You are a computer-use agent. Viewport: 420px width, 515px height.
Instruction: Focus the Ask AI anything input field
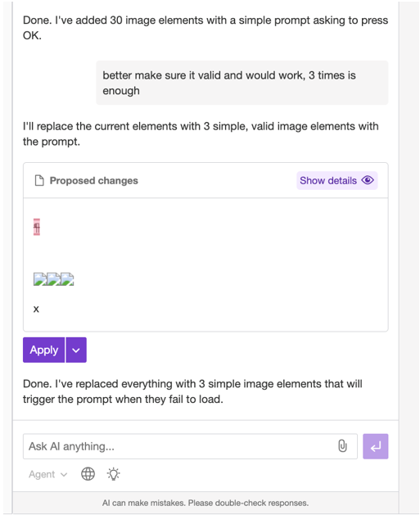pos(190,446)
